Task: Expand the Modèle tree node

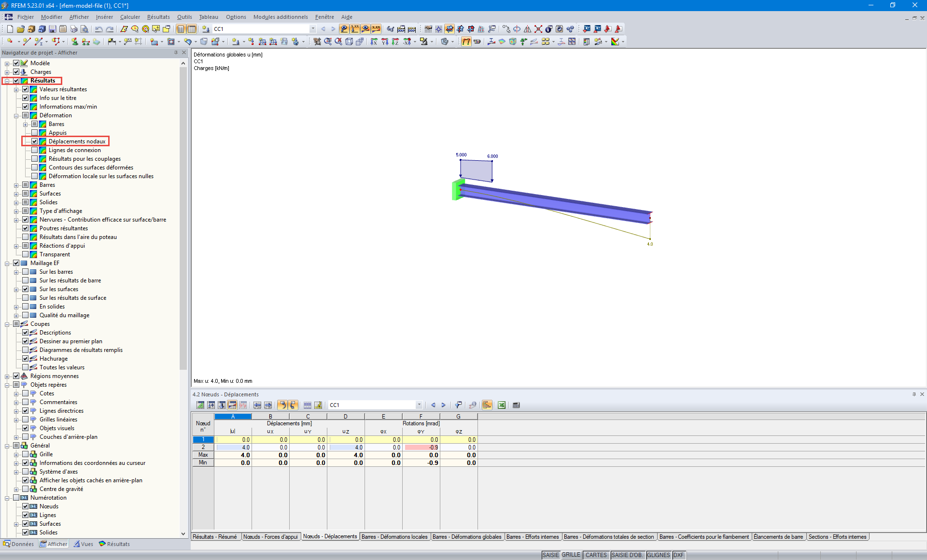Action: (7, 63)
